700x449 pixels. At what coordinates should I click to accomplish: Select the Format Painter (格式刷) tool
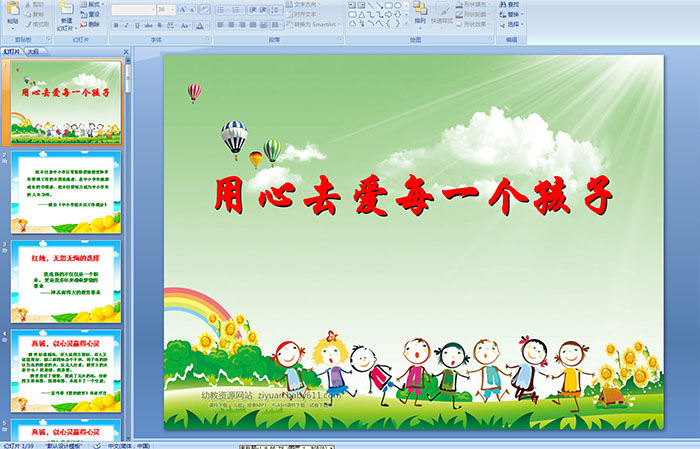(x=37, y=24)
